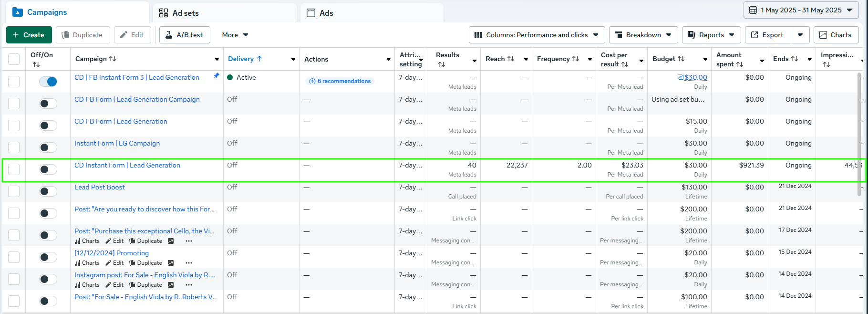Screen dimensions: 868x314
Task: Click the green Create button
Action: point(29,35)
